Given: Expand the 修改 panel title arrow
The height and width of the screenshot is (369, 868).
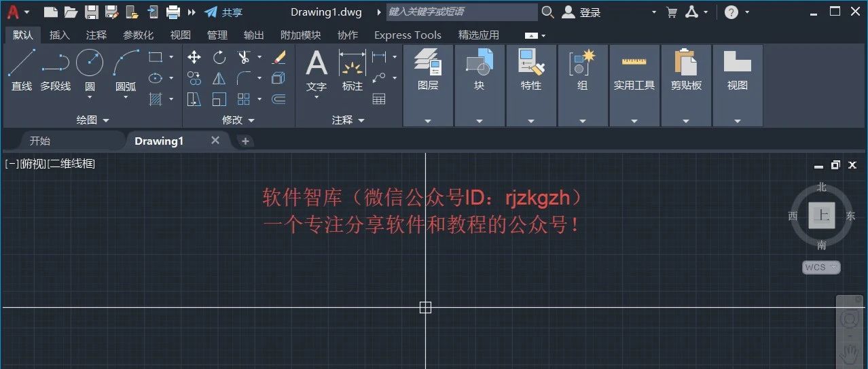Looking at the screenshot, I should pyautogui.click(x=251, y=120).
